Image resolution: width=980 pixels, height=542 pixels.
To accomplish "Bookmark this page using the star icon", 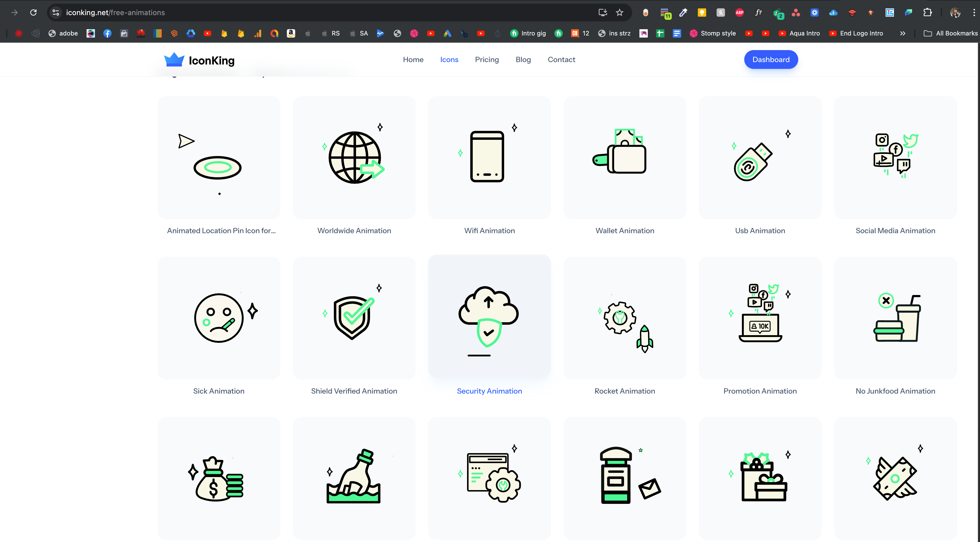I will (x=619, y=12).
